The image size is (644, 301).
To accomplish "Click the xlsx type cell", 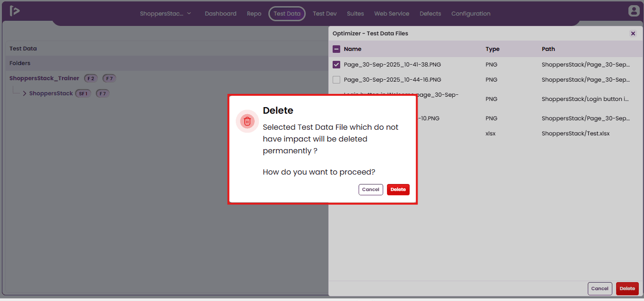I will [x=490, y=134].
